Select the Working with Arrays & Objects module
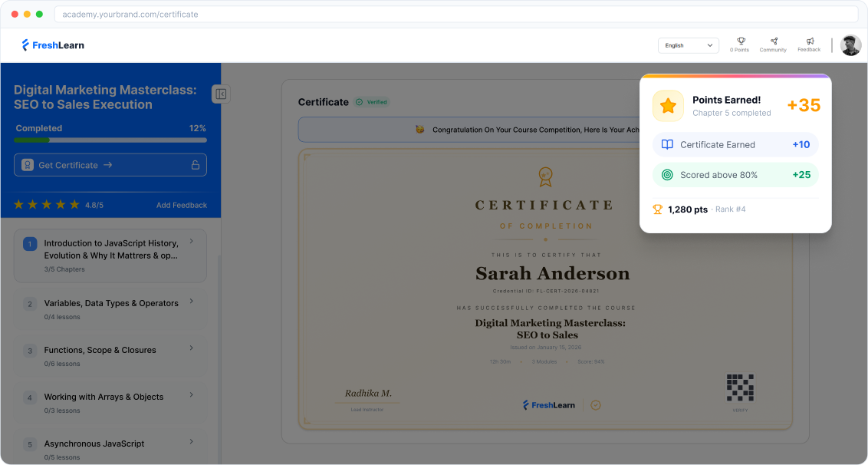 (x=110, y=402)
